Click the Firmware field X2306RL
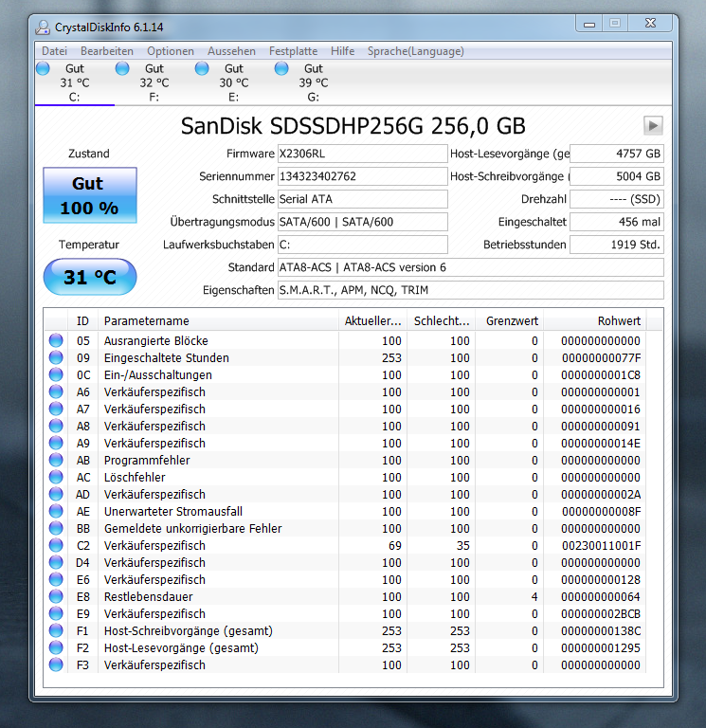Screen dimensions: 706x728 [363, 154]
